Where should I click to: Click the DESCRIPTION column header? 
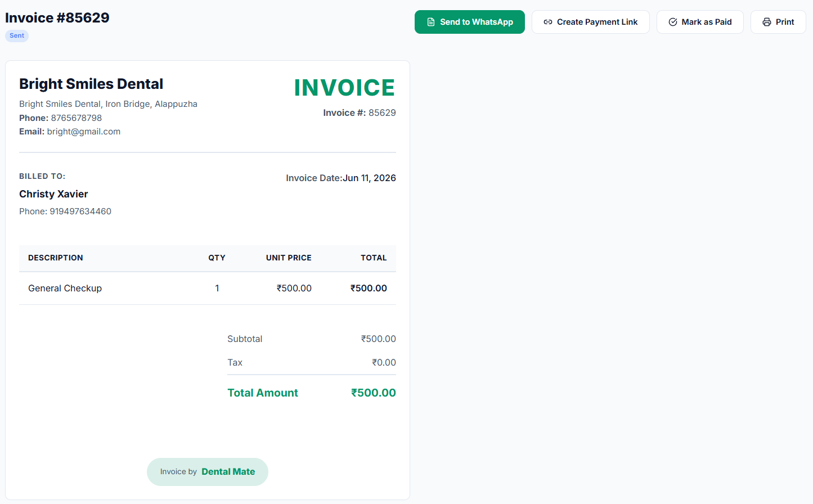click(56, 258)
